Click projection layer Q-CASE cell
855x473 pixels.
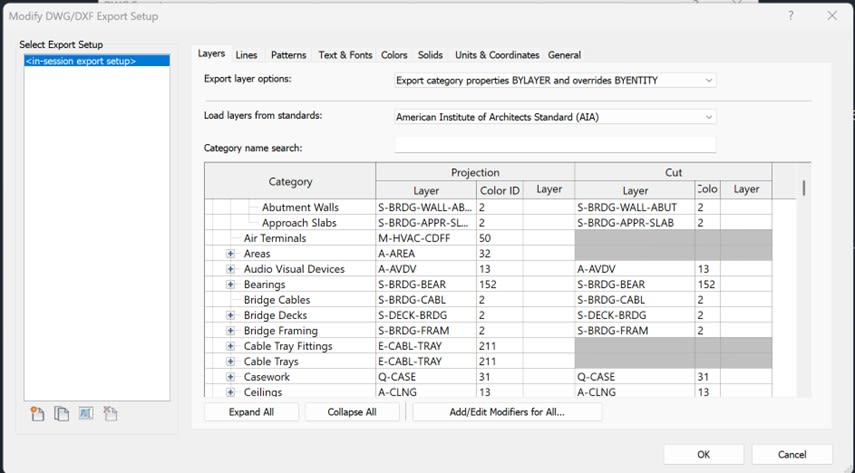[x=426, y=377]
